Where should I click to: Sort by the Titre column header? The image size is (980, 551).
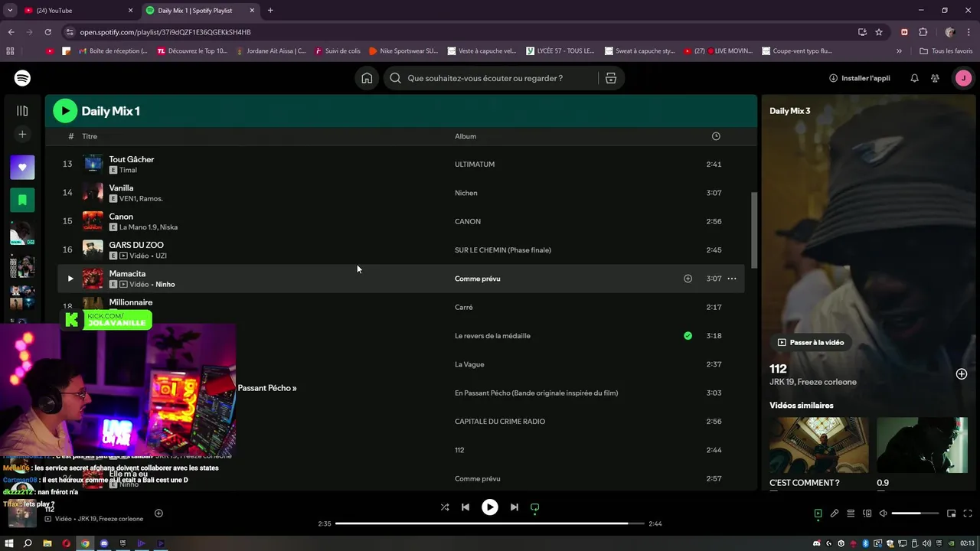click(x=90, y=136)
